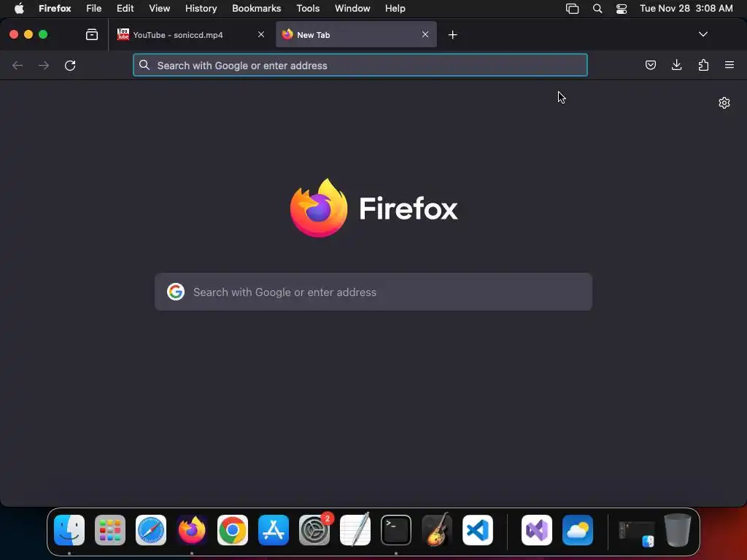Open Visual Studio purple icon in Dock
This screenshot has width=747, height=560.
click(x=537, y=530)
